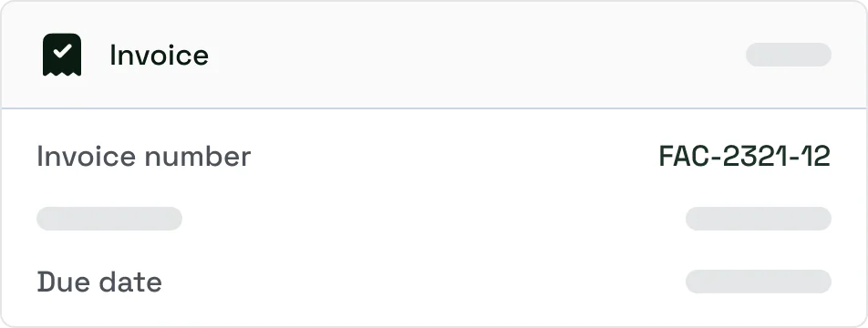Screen dimensions: 868x328
Task: Click the gray placeholder bar below FAC-2321-12
Action: click(x=759, y=219)
